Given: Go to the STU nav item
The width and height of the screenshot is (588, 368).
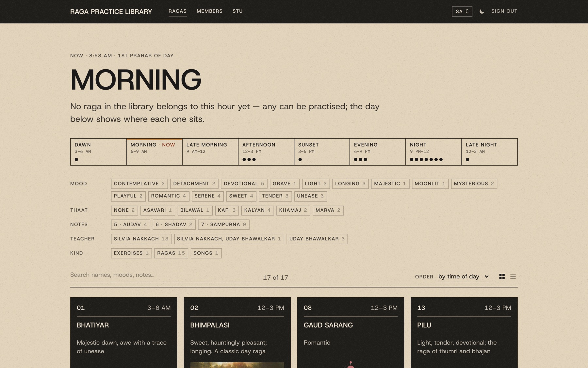Looking at the screenshot, I should click(237, 11).
